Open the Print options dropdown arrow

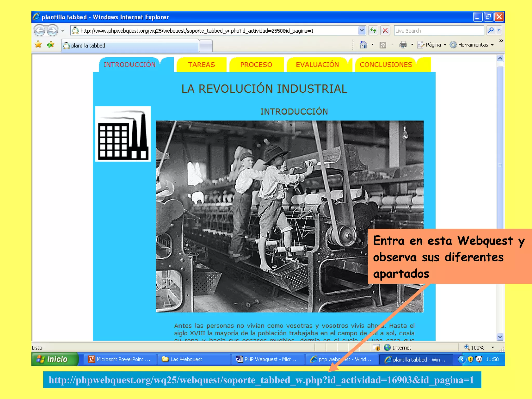412,45
